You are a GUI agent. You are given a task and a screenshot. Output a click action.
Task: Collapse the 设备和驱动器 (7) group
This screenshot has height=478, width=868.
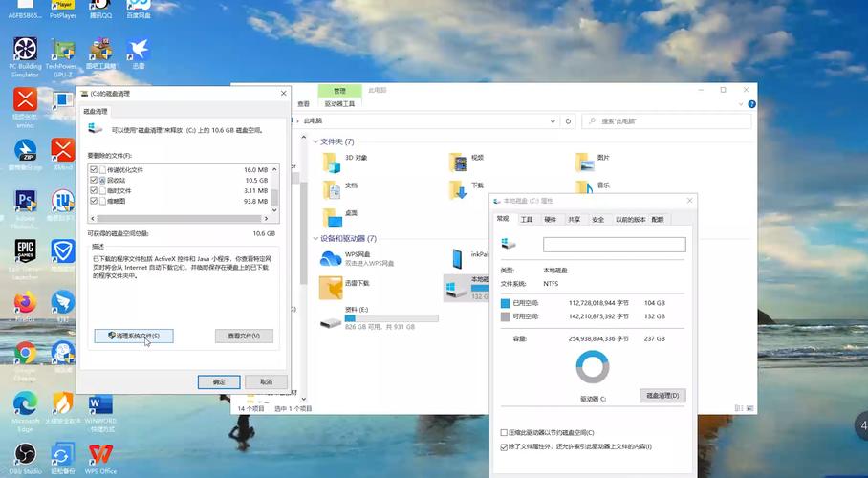(315, 238)
